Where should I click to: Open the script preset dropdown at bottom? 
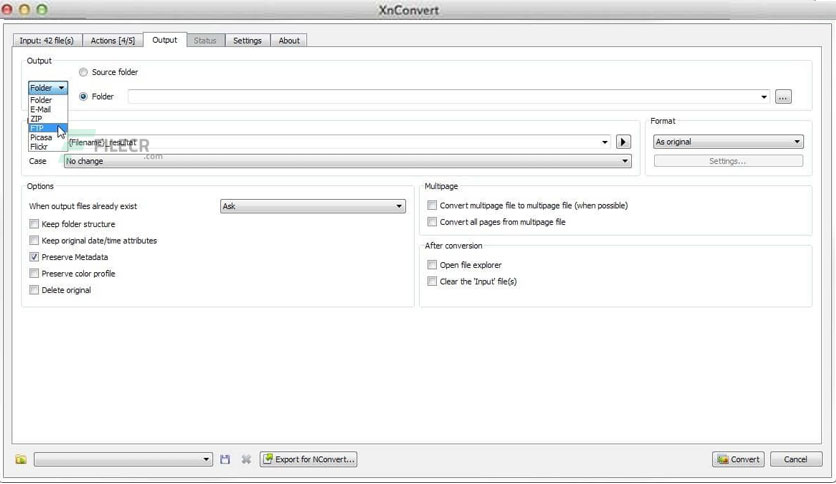[x=123, y=459]
